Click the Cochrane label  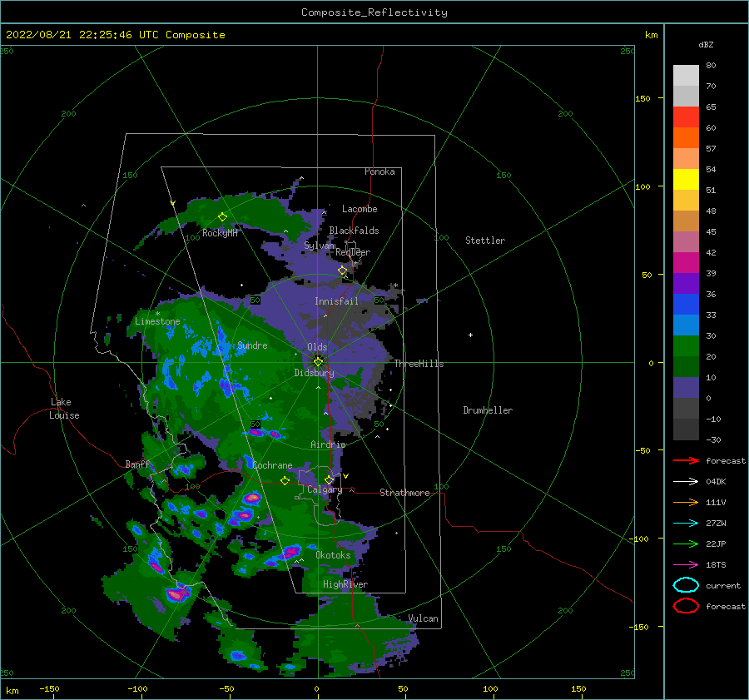pos(272,465)
